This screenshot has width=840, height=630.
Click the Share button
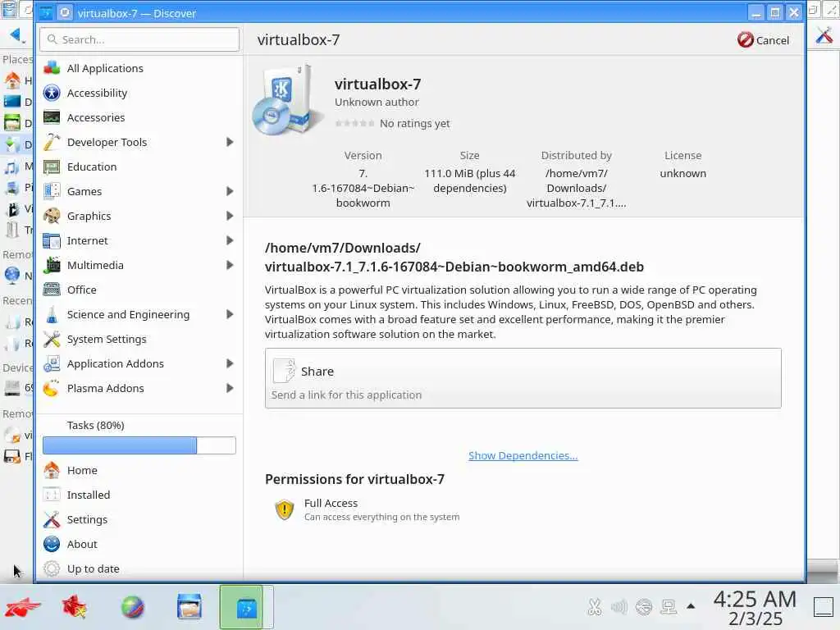(x=523, y=378)
